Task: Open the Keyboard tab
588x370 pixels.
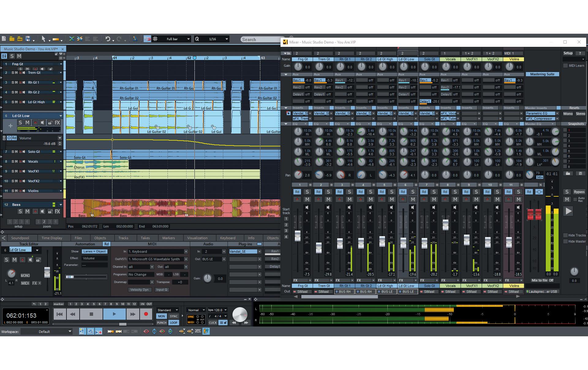Action: tap(228, 238)
